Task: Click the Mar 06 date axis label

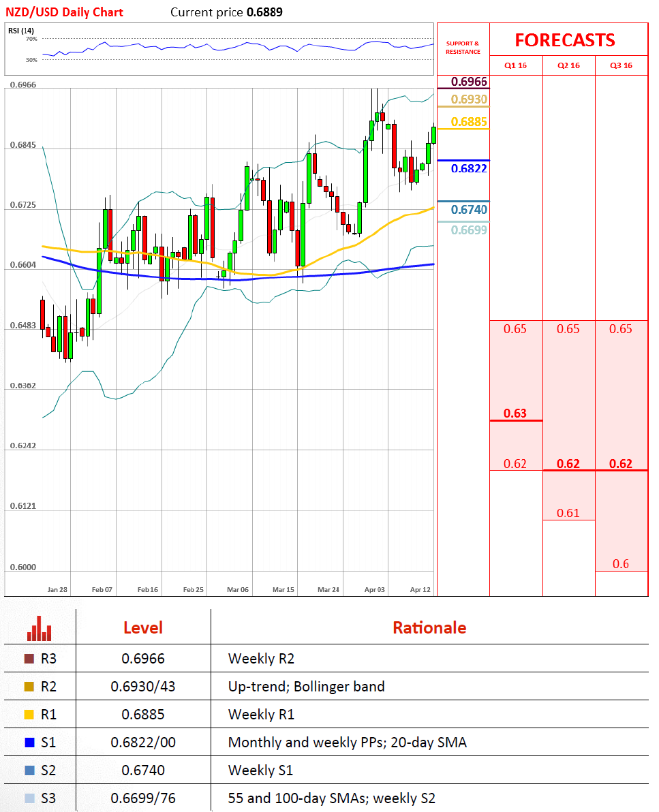Action: point(238,589)
